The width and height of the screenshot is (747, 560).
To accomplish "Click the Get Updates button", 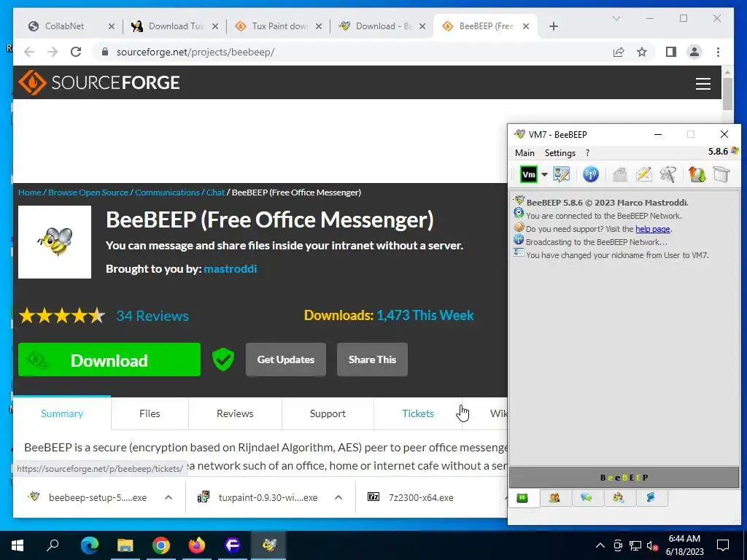I will point(286,359).
